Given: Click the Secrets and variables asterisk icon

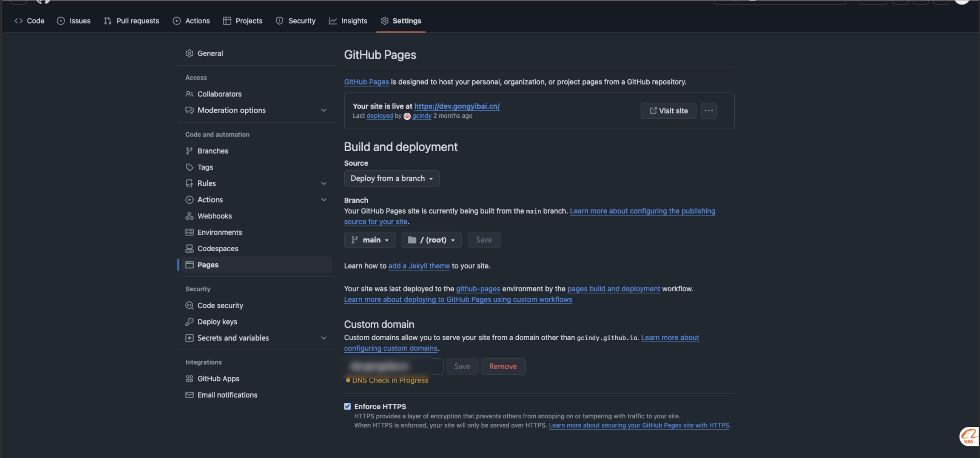Looking at the screenshot, I should [x=190, y=338].
